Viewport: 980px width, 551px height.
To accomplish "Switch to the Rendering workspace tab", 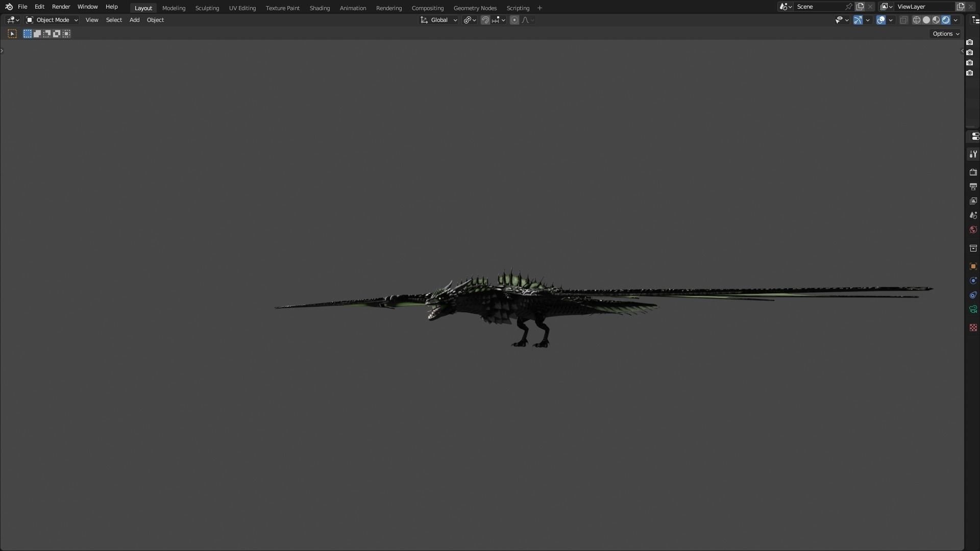I will (388, 8).
